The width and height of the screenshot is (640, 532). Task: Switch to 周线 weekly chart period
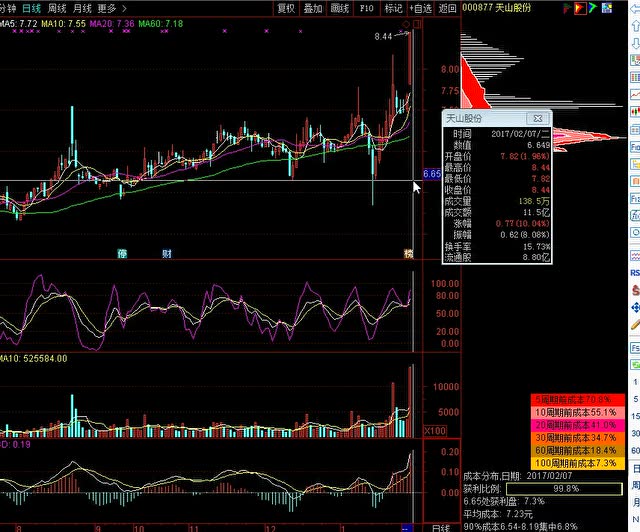(58, 8)
